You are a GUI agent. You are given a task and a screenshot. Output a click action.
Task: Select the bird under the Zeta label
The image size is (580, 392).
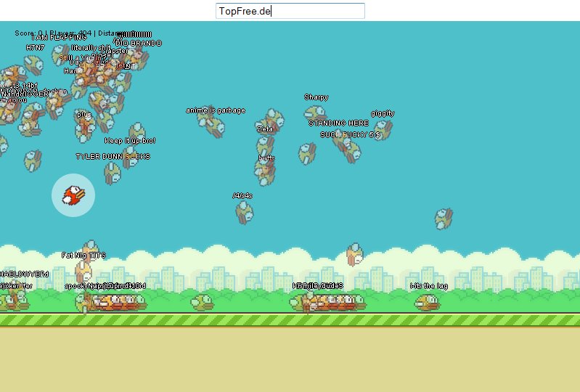point(266,144)
